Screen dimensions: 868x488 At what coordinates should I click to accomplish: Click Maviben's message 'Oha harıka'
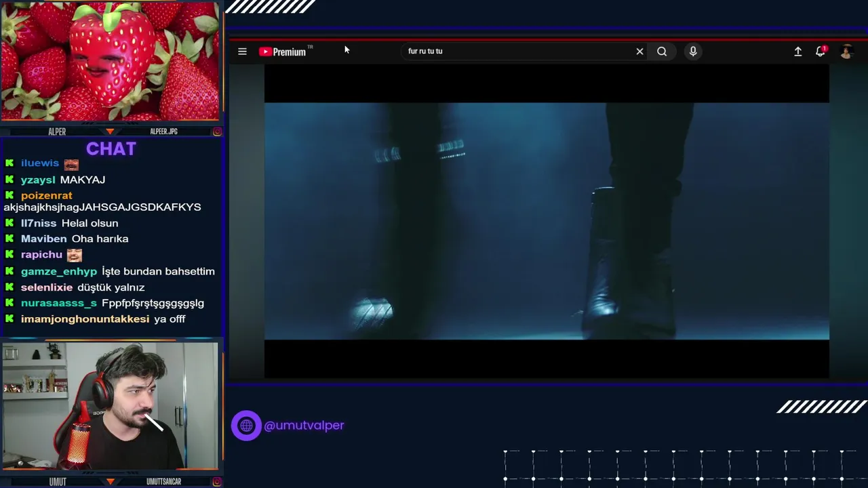(100, 239)
